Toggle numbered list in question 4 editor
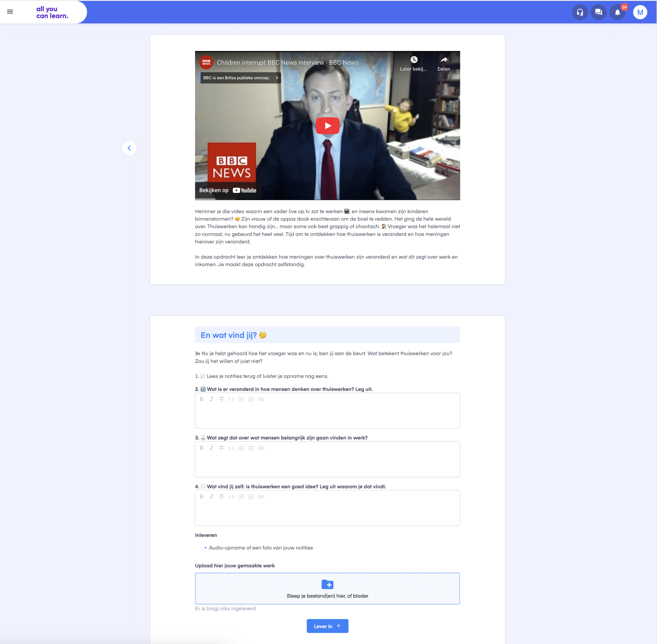This screenshot has width=657, height=644. [x=251, y=496]
